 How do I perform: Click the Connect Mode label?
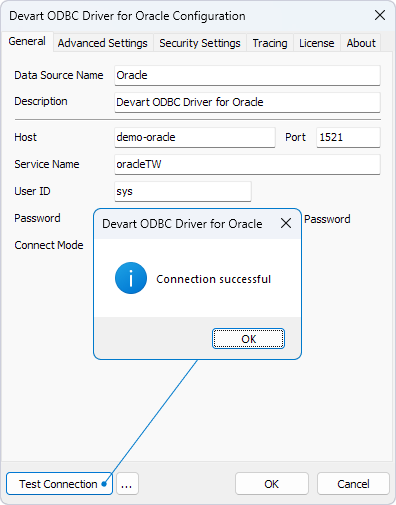tap(49, 245)
